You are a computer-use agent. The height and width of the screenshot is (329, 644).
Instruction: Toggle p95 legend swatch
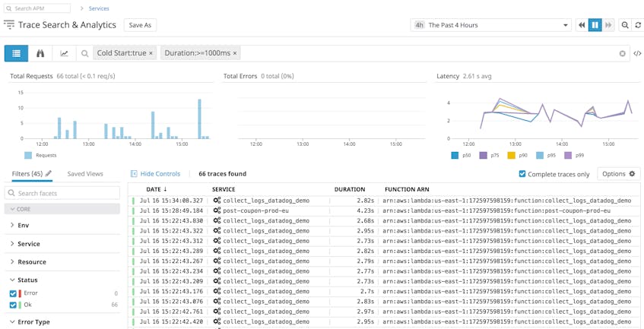540,156
